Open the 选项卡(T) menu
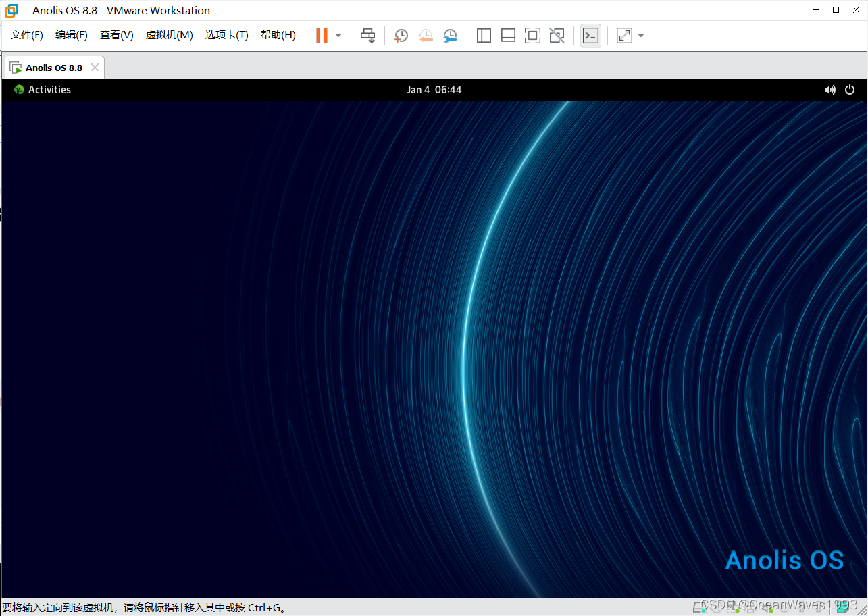868x616 pixels. tap(227, 35)
